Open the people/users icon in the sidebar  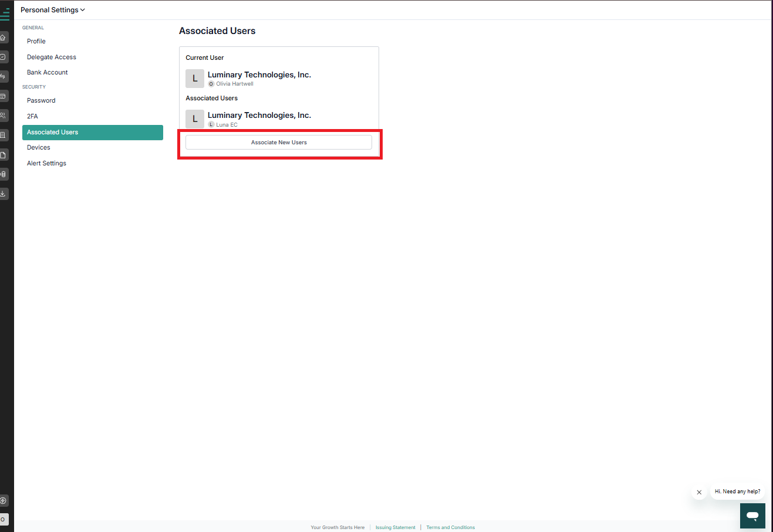coord(4,115)
